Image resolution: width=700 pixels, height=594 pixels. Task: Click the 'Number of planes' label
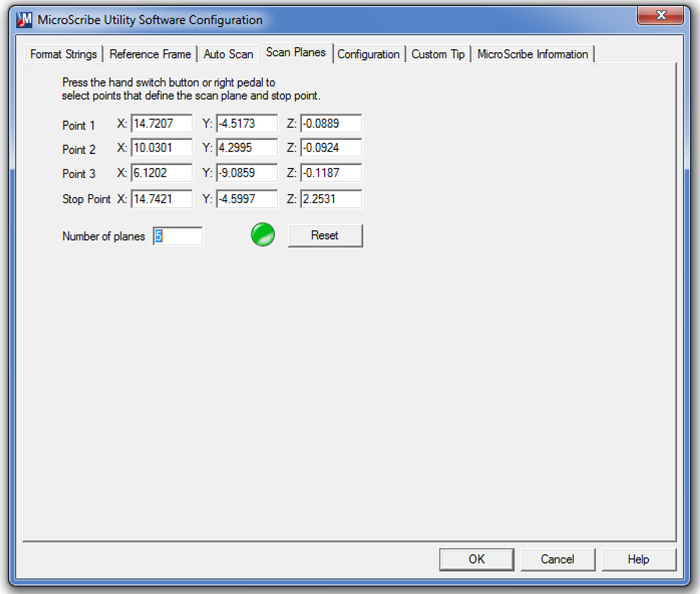click(x=104, y=236)
